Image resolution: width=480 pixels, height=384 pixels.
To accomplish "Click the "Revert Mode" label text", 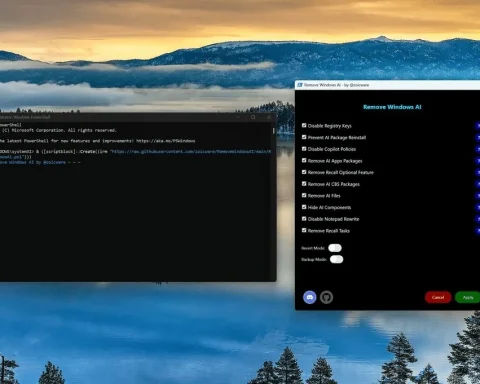I will (313, 248).
